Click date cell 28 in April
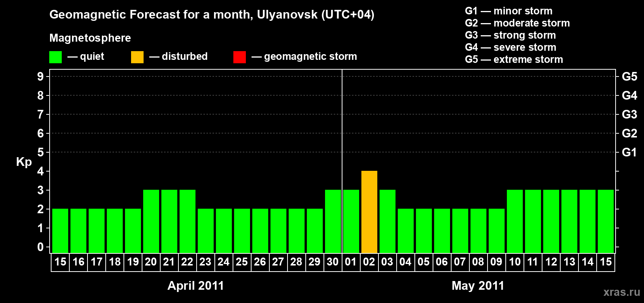The height and width of the screenshot is (303, 644). click(x=297, y=262)
